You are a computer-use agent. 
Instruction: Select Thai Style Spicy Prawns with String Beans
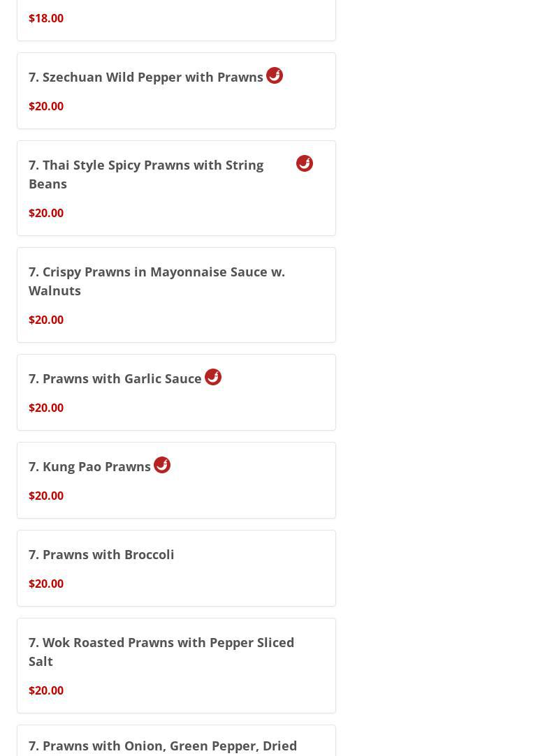click(146, 174)
